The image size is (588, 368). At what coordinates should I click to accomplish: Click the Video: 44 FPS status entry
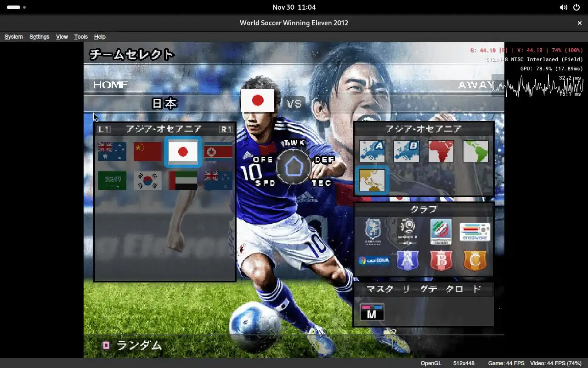[556, 363]
